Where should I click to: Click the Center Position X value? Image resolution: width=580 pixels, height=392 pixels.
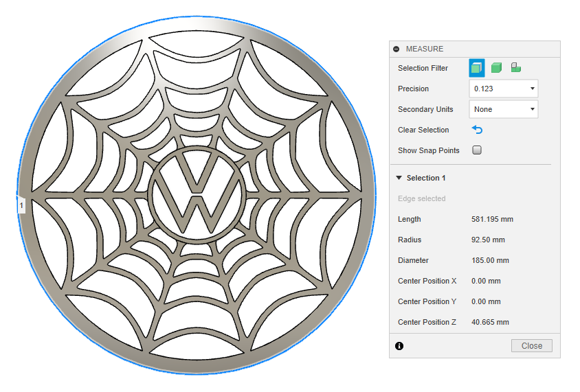point(486,281)
